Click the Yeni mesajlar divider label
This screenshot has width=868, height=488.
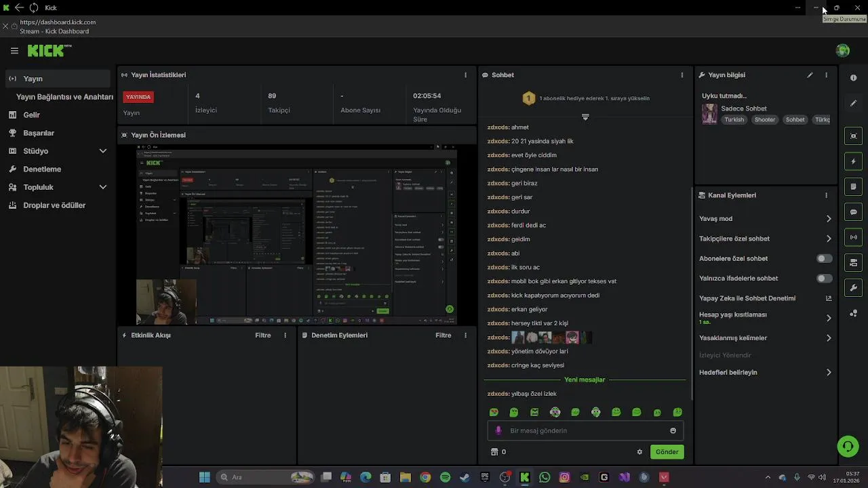[x=585, y=380]
